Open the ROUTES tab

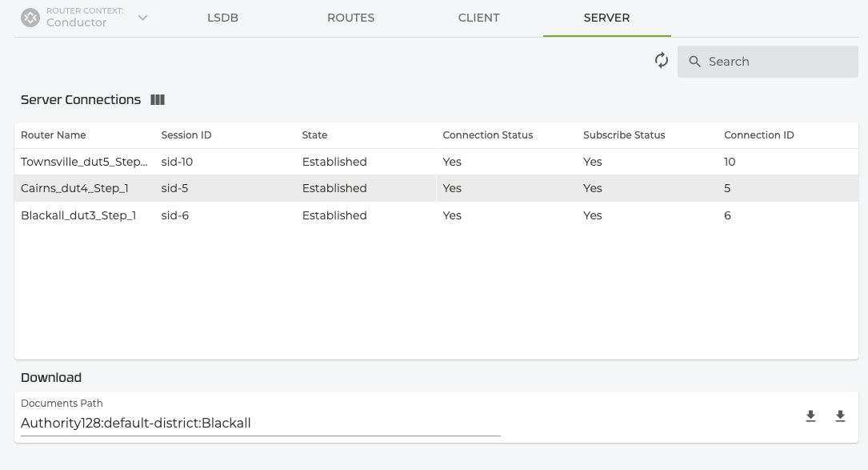click(350, 18)
